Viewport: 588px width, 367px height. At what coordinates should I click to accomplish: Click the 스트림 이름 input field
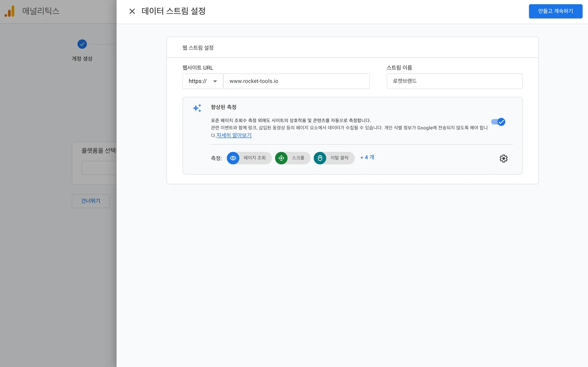click(454, 81)
